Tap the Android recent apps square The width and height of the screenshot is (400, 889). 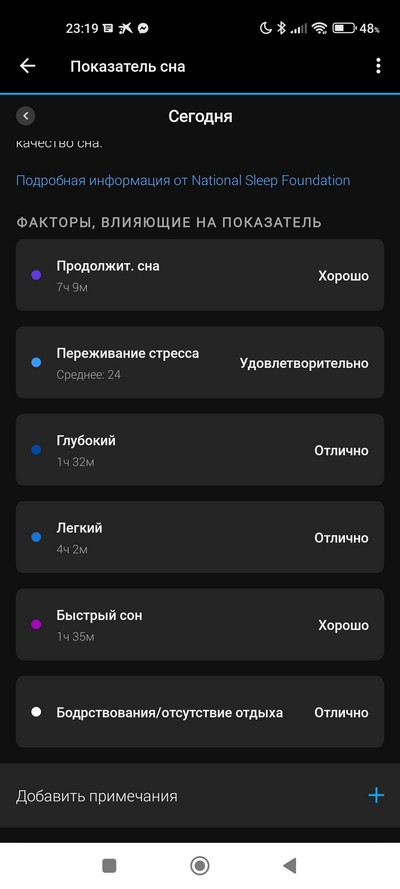(109, 865)
